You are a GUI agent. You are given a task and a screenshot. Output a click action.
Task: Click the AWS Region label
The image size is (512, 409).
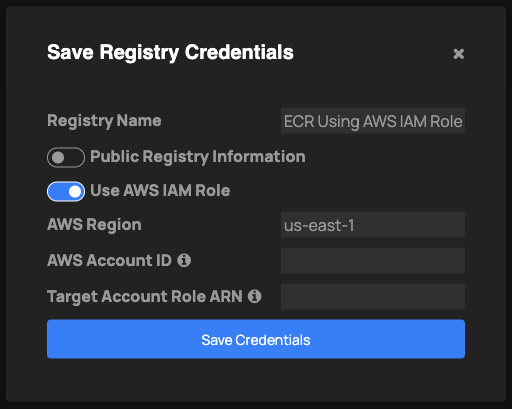pos(94,225)
